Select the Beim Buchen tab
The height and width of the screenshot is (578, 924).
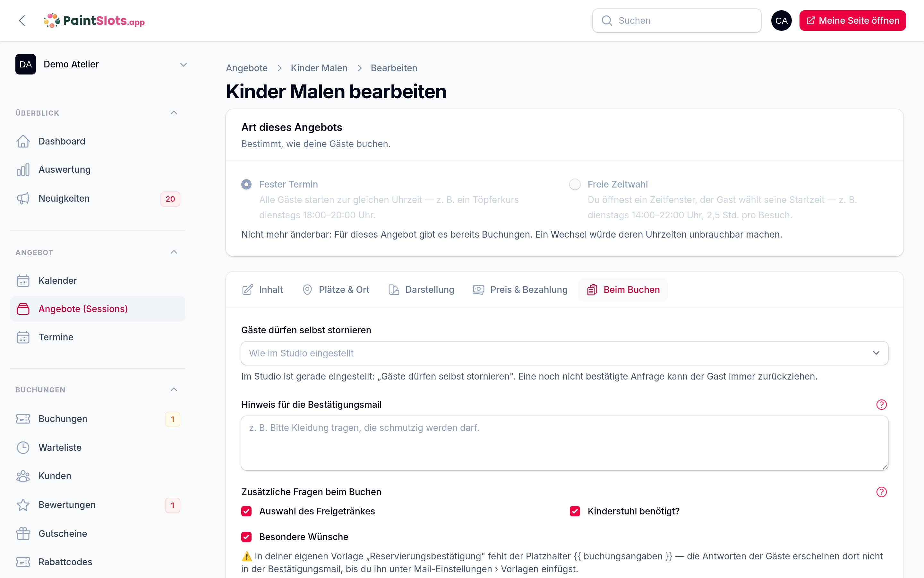(623, 290)
